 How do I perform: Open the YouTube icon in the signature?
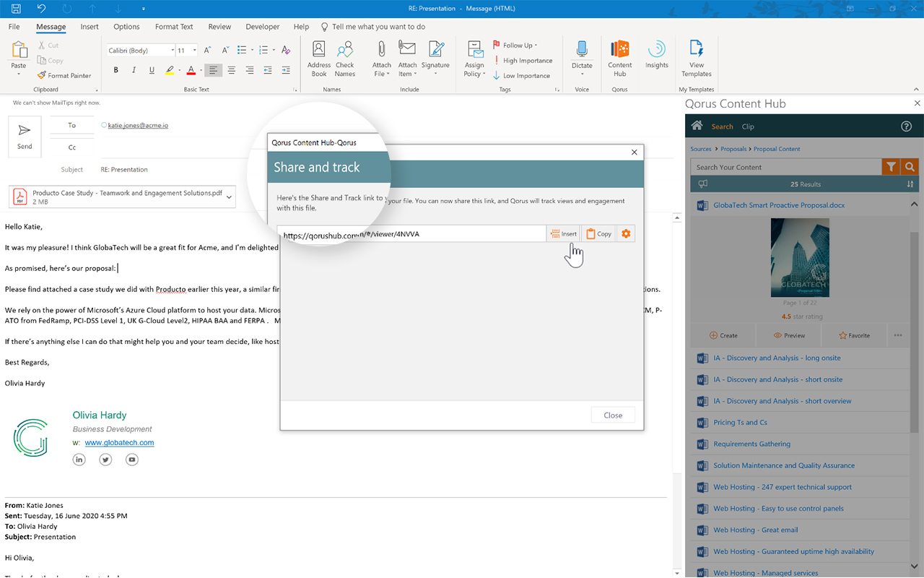pyautogui.click(x=131, y=460)
